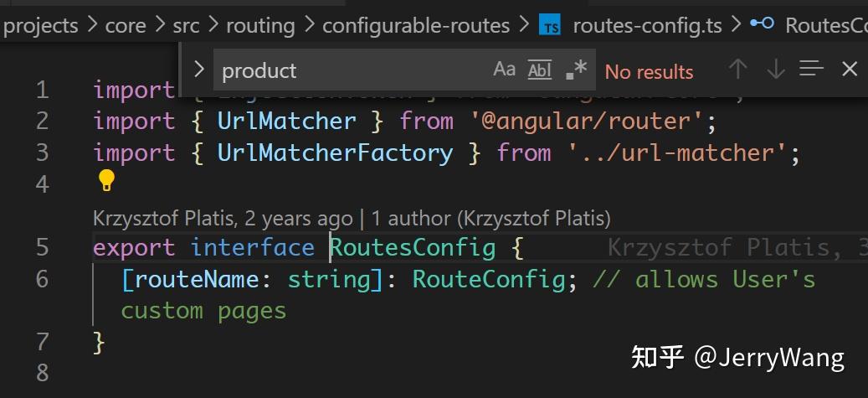Screen dimensions: 868x398
Task: Click the inline blame text on line 5
Action: (x=737, y=247)
